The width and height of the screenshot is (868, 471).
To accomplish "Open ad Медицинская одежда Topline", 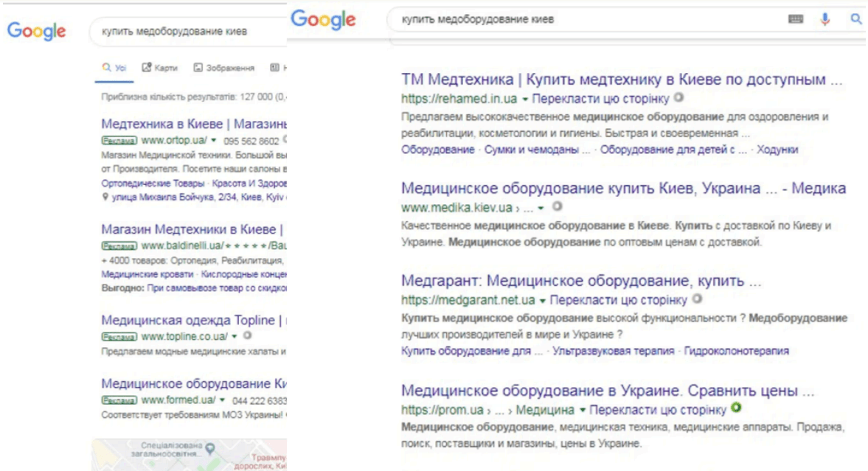I will 194,320.
